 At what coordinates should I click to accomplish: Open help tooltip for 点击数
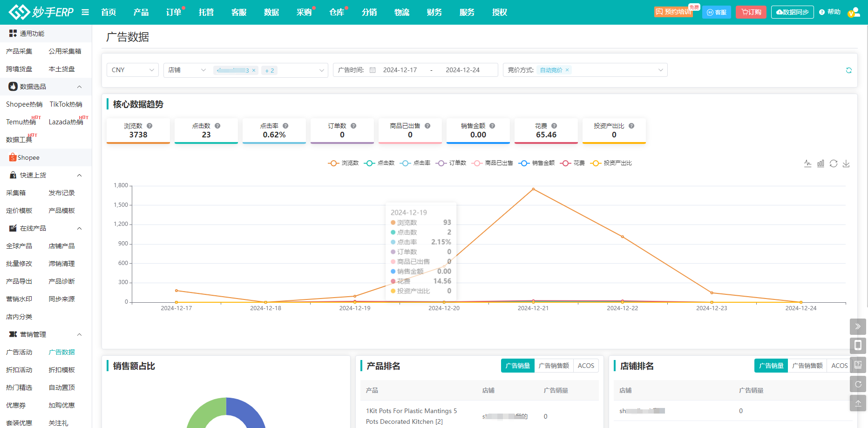pos(217,126)
